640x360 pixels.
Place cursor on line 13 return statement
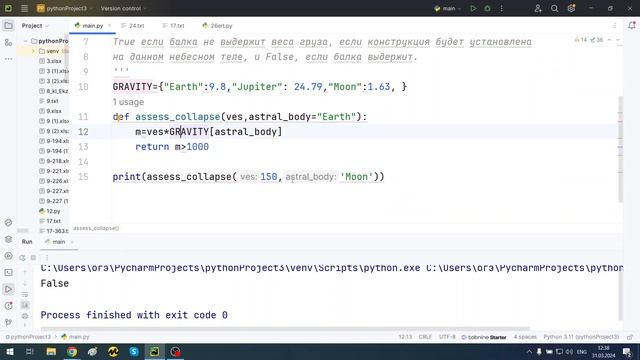click(172, 147)
